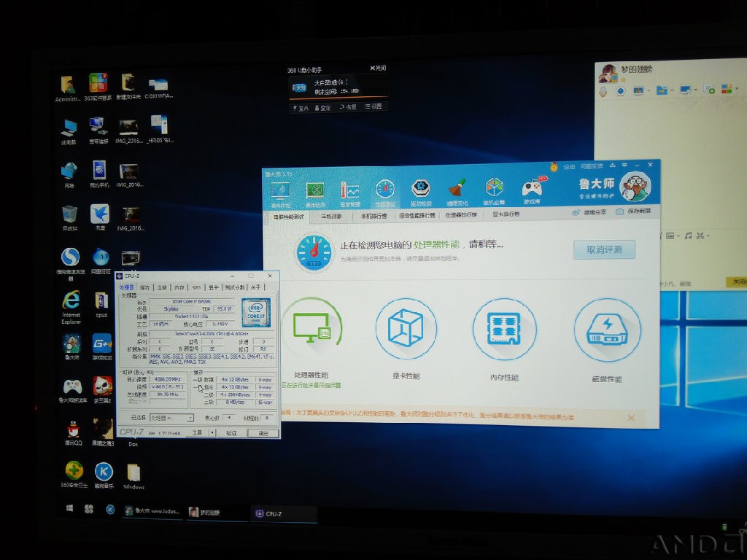Select the PC performance test tab

click(x=289, y=217)
